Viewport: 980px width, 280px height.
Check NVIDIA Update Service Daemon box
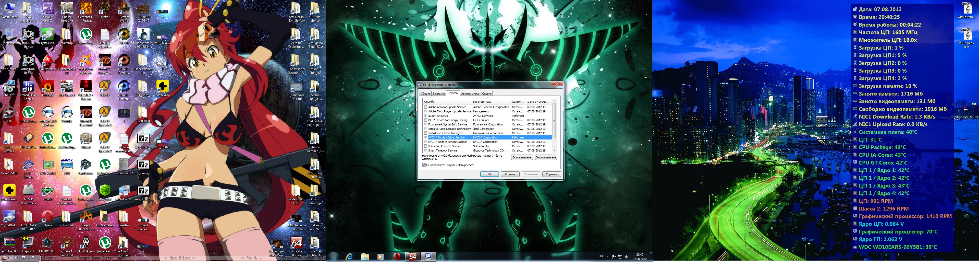[x=425, y=142]
